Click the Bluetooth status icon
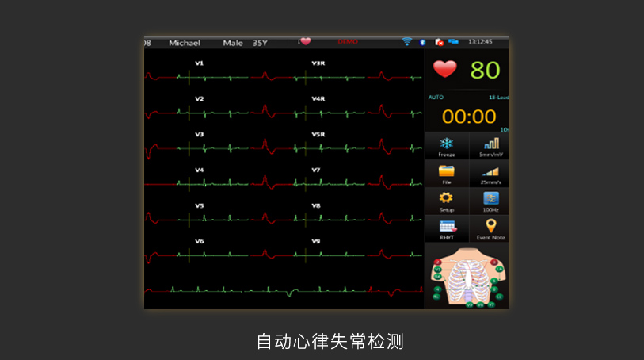 [422, 42]
